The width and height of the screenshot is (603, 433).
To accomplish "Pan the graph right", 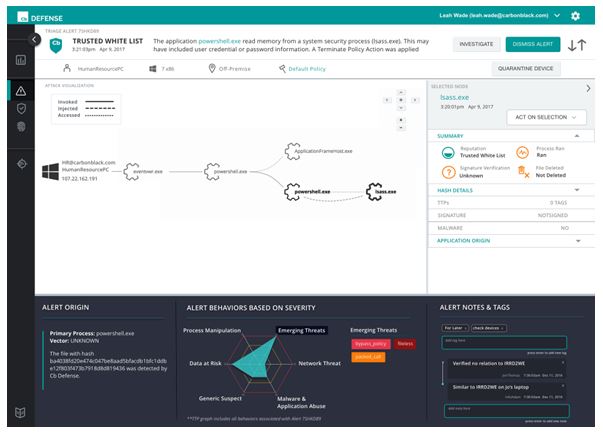I will 415,100.
